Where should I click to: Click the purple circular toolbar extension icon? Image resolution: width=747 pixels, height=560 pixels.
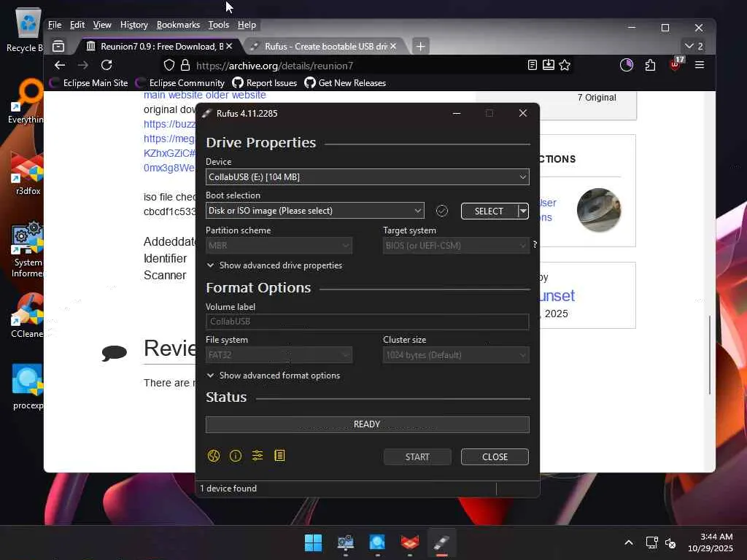pyautogui.click(x=627, y=65)
